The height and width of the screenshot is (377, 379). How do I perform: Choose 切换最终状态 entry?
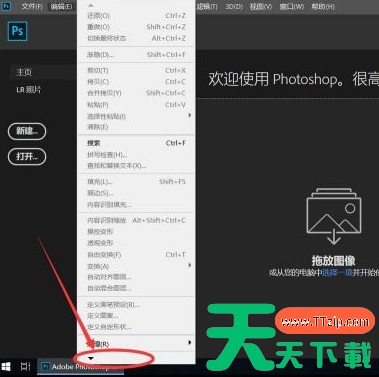(x=136, y=38)
